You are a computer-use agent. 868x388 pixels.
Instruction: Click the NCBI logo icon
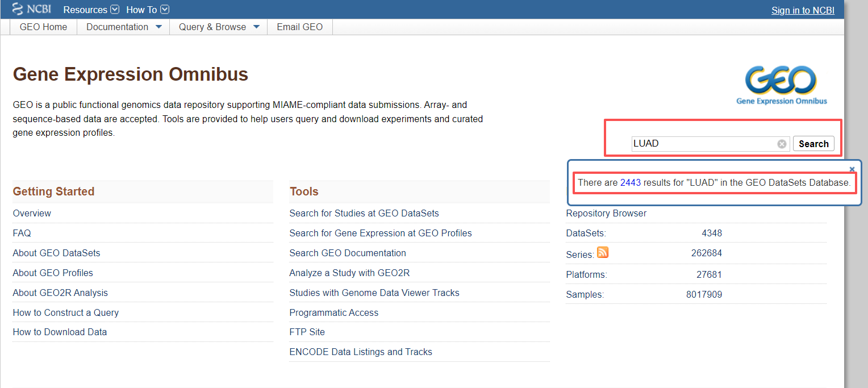point(32,9)
